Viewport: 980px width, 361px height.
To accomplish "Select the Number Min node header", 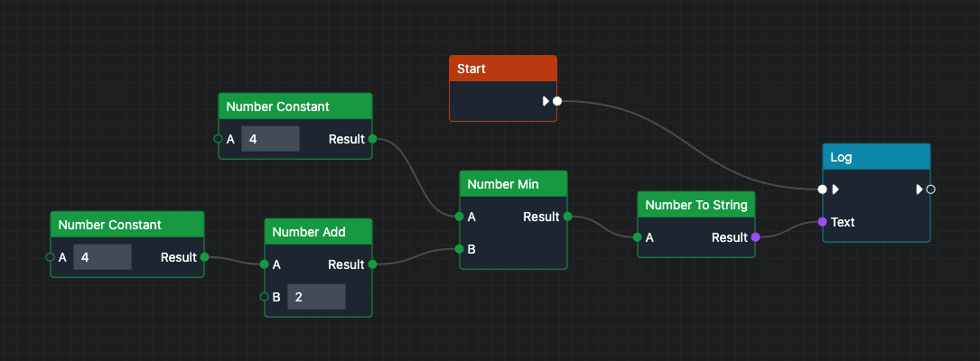I will (513, 183).
